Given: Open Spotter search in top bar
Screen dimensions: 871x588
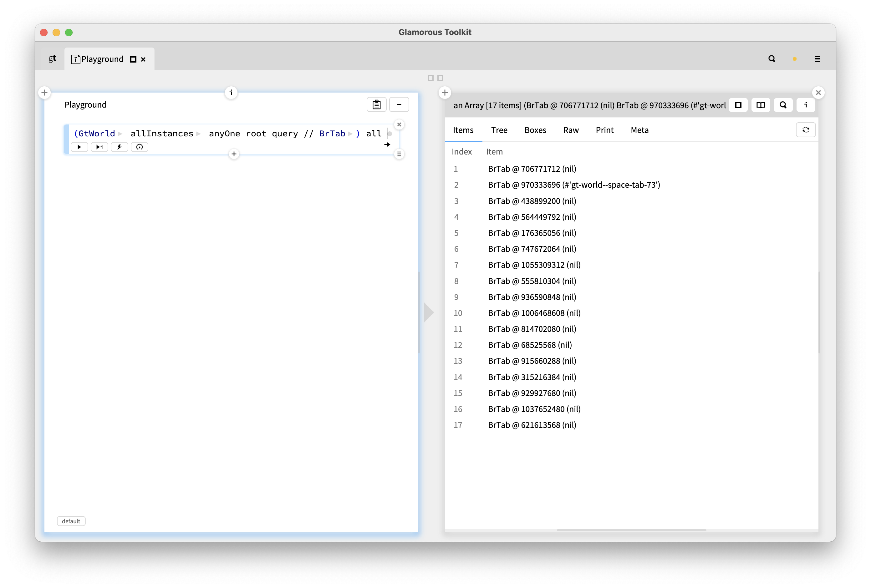Looking at the screenshot, I should (x=772, y=59).
